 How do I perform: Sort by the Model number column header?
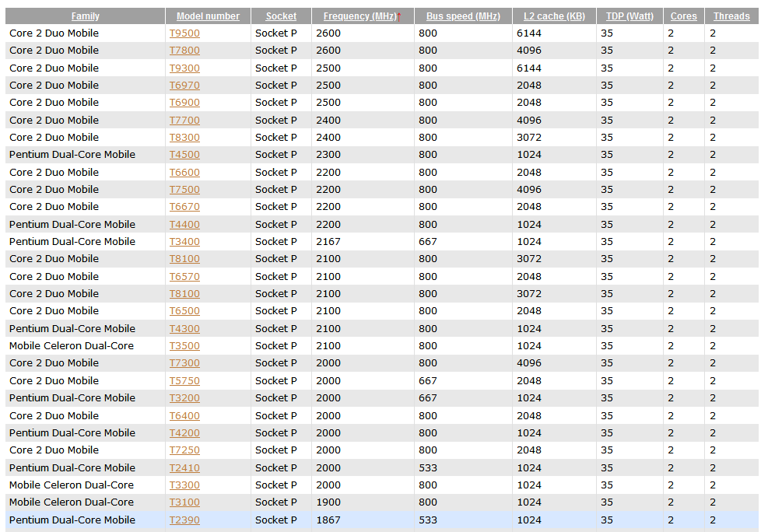click(x=208, y=16)
